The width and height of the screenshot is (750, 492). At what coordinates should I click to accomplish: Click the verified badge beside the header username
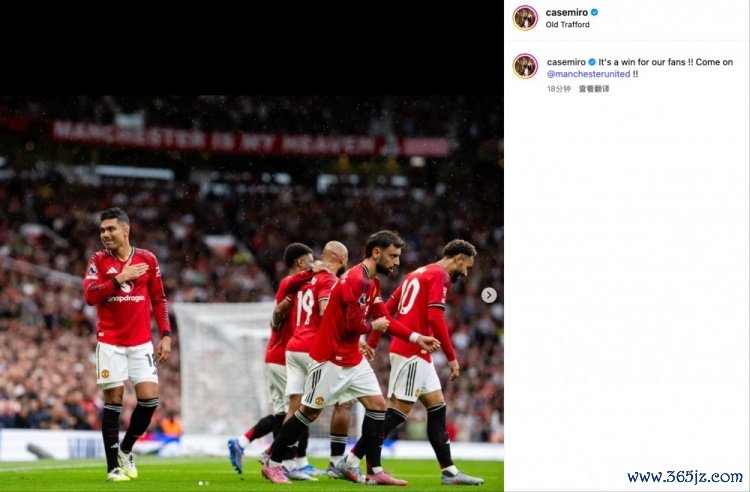tap(594, 12)
